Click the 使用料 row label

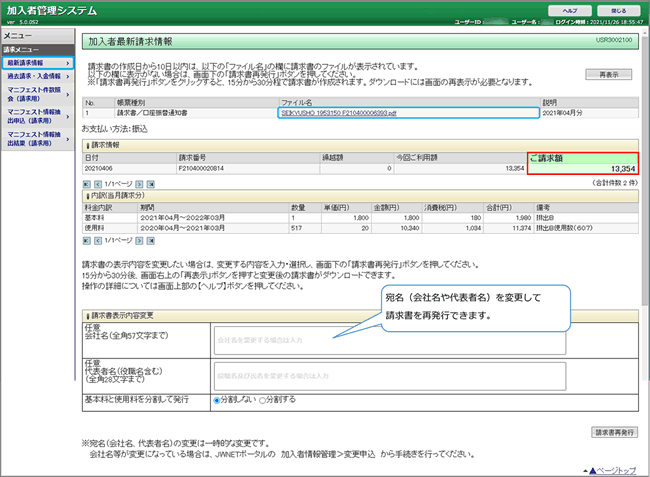(95, 228)
